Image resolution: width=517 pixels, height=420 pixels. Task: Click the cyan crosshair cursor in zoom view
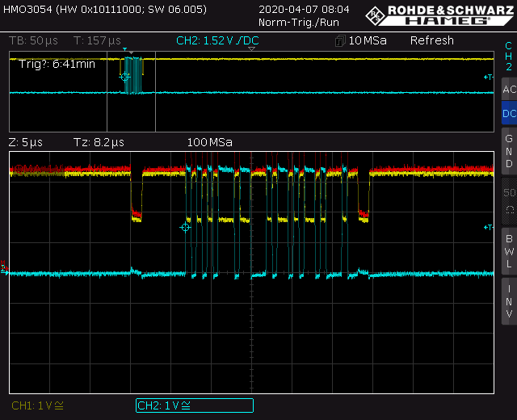tap(185, 228)
